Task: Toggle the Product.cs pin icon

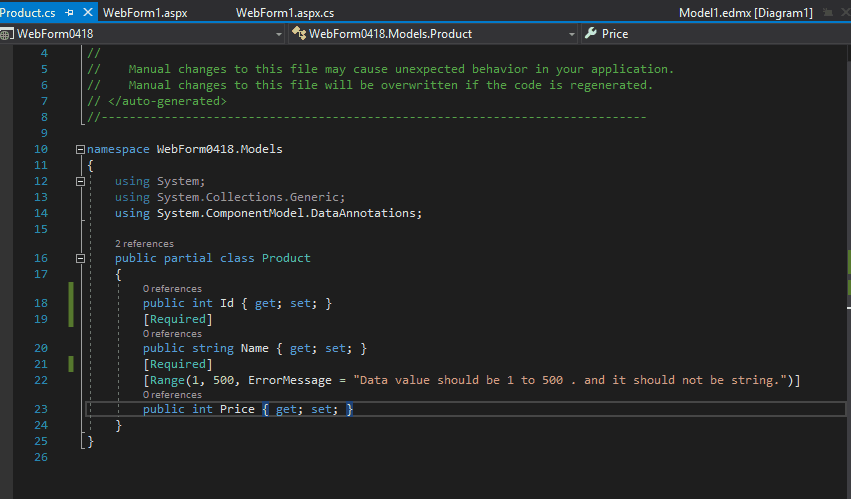Action: (x=69, y=12)
